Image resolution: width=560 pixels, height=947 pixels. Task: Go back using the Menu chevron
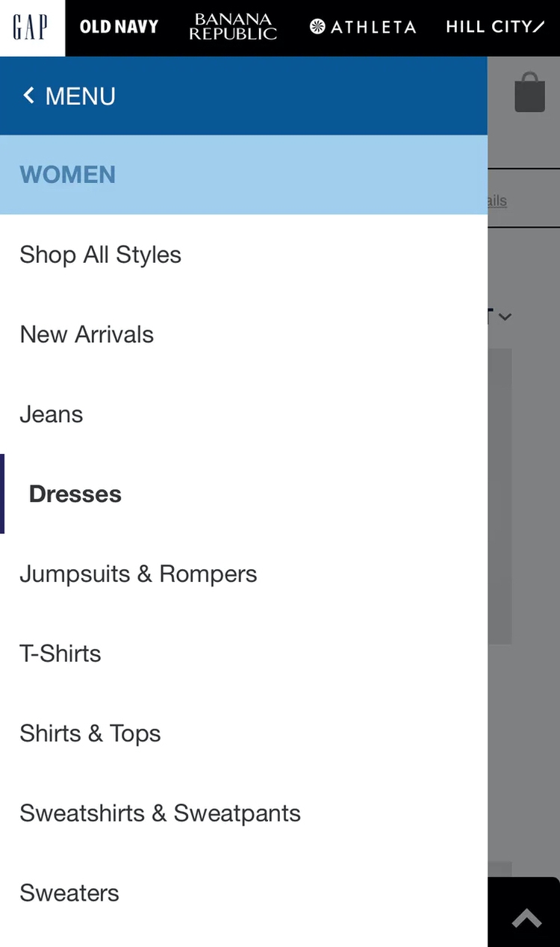click(30, 96)
